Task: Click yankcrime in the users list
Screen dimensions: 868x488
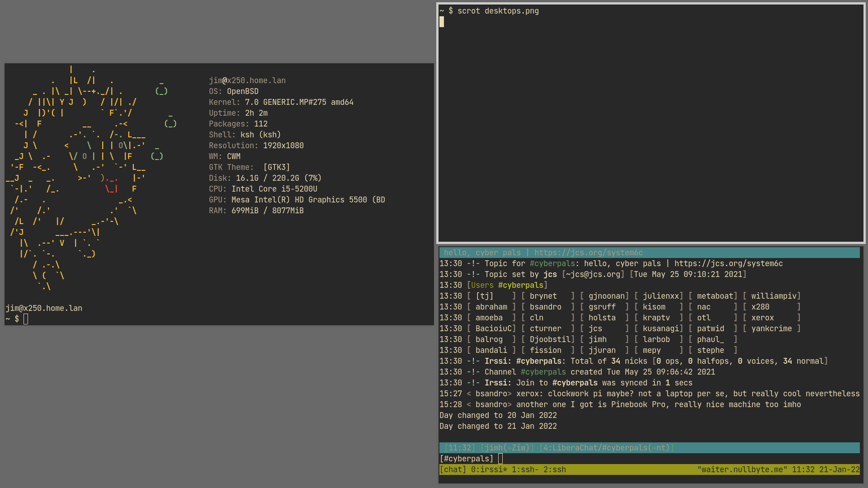Action: pyautogui.click(x=771, y=328)
